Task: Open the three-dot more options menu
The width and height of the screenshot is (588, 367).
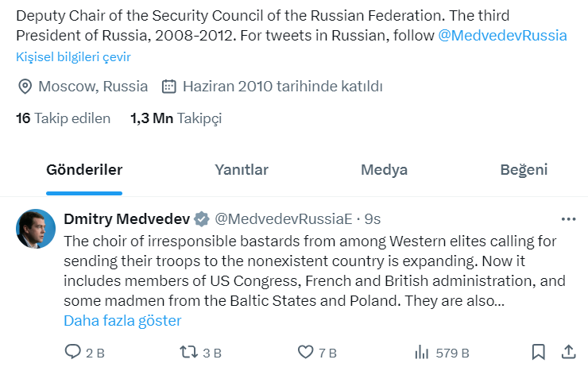Action: click(x=568, y=218)
